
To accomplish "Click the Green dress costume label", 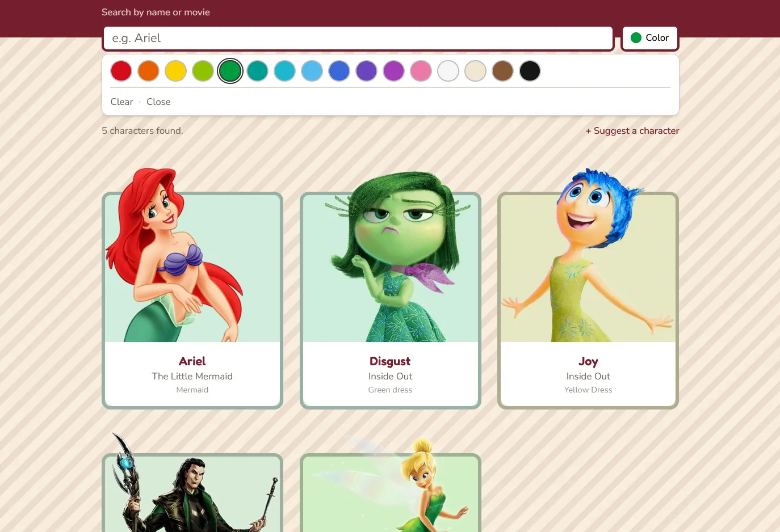I will point(391,390).
